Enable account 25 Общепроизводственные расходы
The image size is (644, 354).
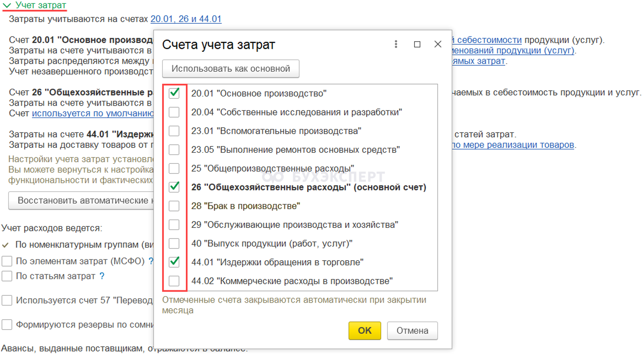[174, 169]
